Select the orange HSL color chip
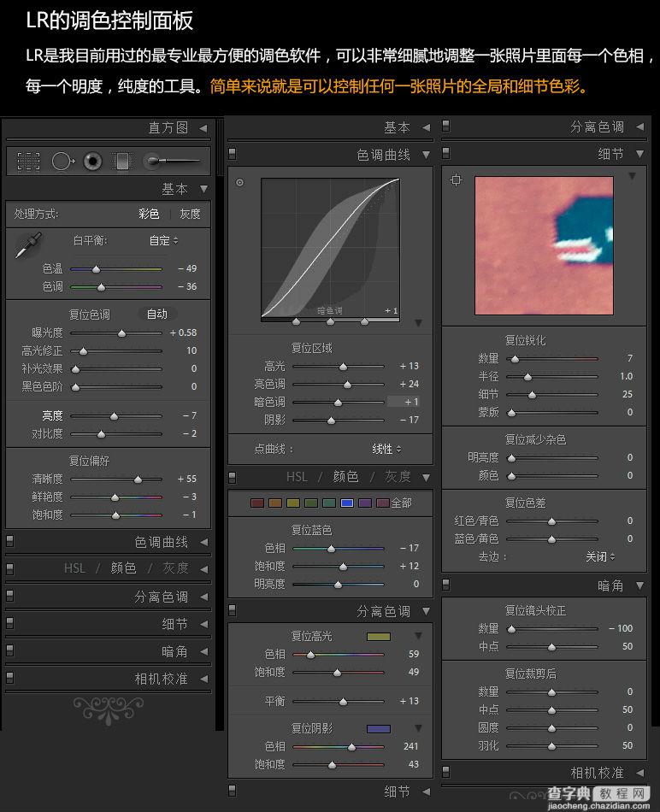The width and height of the screenshot is (660, 812). (x=275, y=503)
